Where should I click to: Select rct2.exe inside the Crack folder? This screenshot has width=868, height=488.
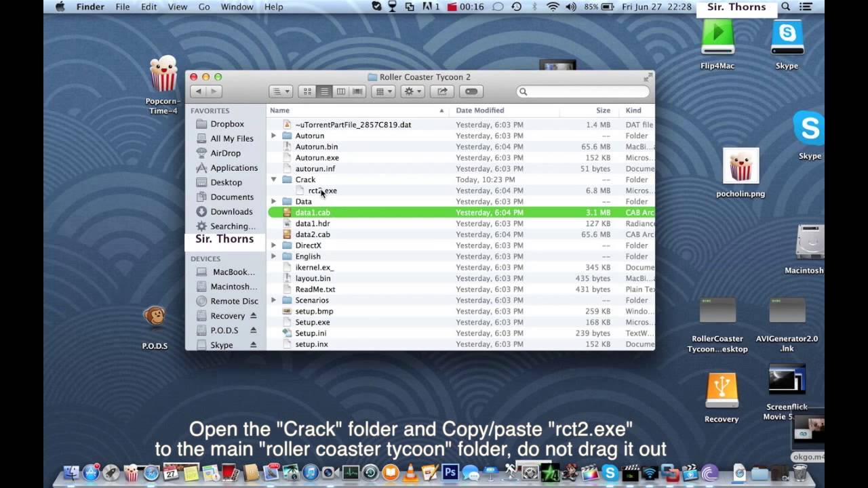point(322,190)
